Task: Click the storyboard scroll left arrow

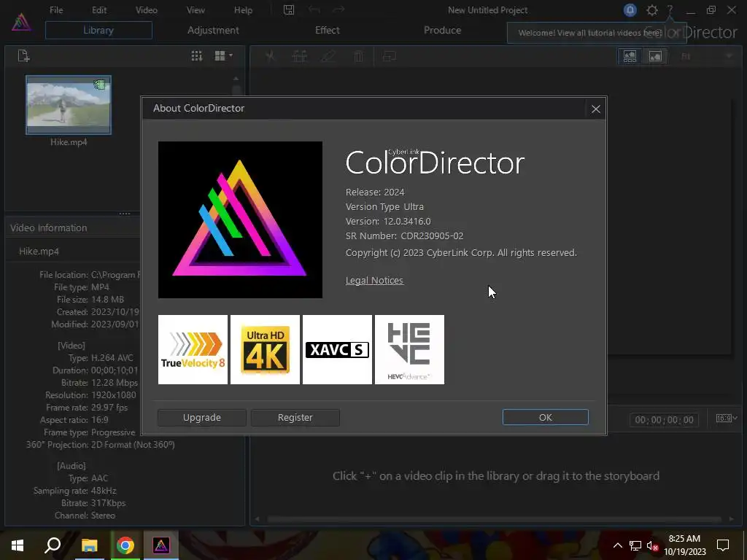Action: coord(258,519)
